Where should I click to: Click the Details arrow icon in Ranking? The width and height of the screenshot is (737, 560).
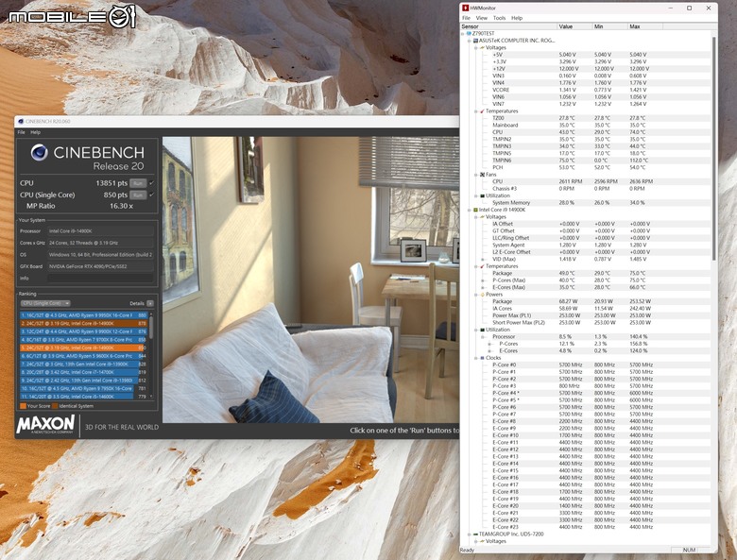tap(150, 303)
